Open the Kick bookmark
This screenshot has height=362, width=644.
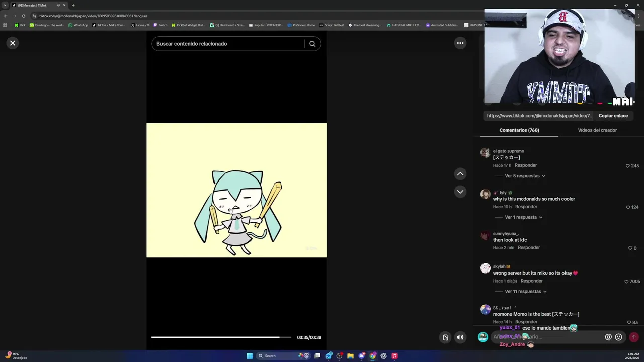tap(20, 25)
